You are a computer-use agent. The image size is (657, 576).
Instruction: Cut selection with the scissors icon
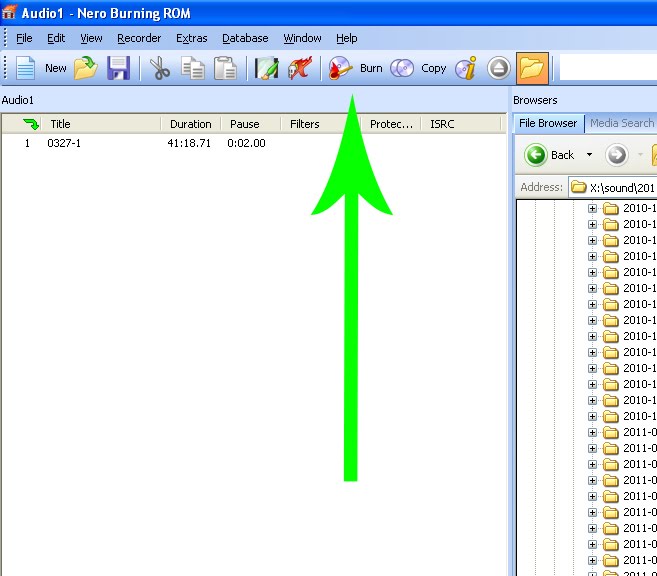tap(160, 68)
